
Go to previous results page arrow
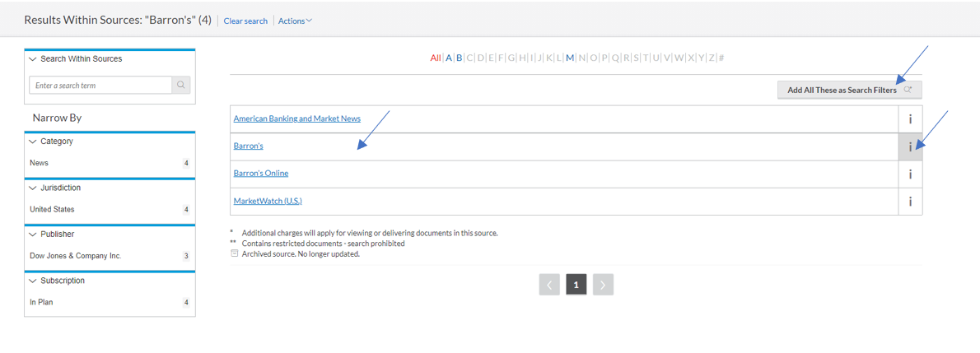click(x=548, y=284)
